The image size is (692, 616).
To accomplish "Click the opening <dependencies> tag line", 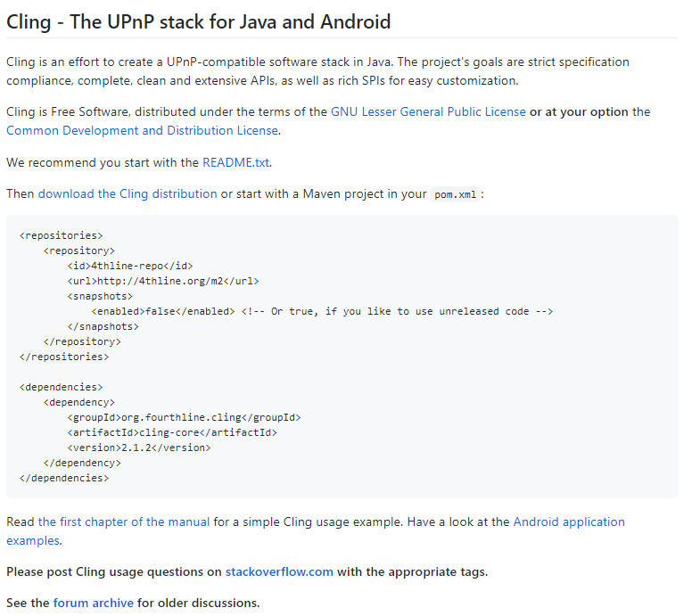I will tap(61, 387).
